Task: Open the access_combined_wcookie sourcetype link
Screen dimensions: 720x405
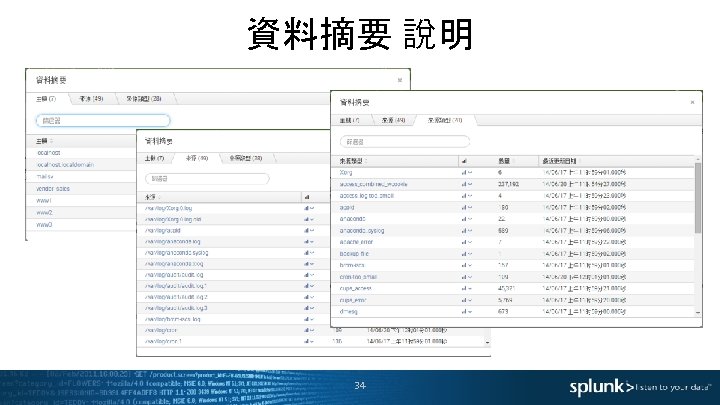Action: (x=373, y=184)
